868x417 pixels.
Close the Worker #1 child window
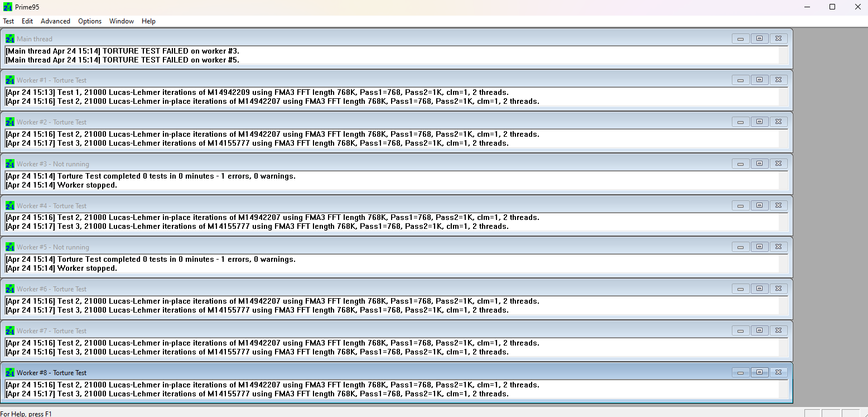tap(778, 80)
